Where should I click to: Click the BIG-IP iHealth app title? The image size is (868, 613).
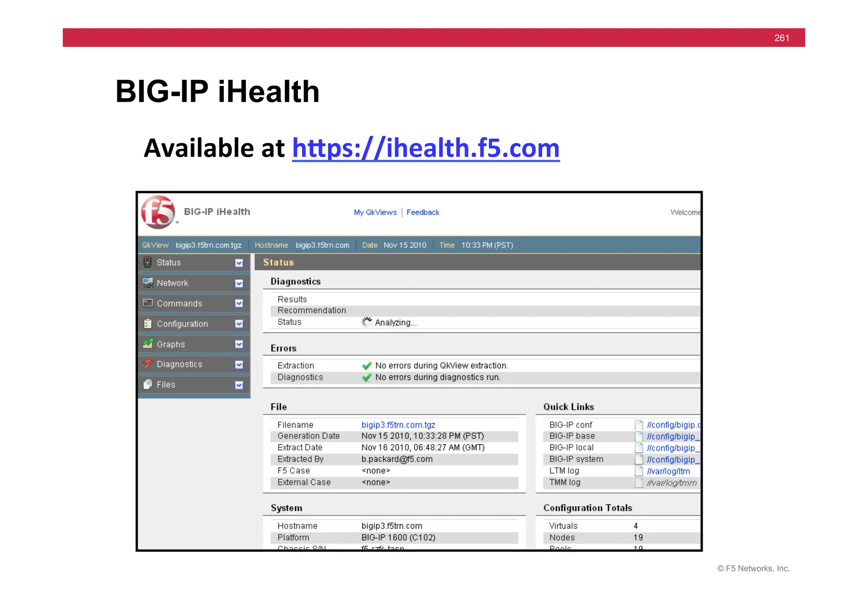217,212
